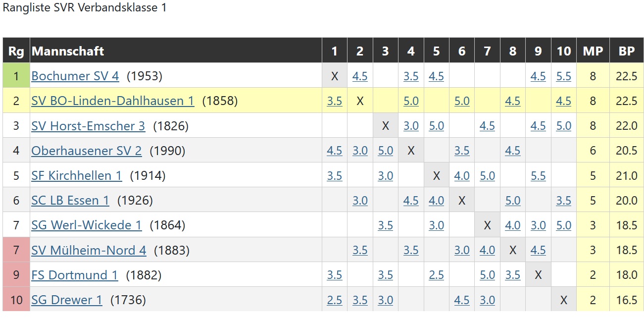Screen dimensions: 644x321
Task: Click the SV Horst-Emscher 3 link
Action: (x=88, y=126)
